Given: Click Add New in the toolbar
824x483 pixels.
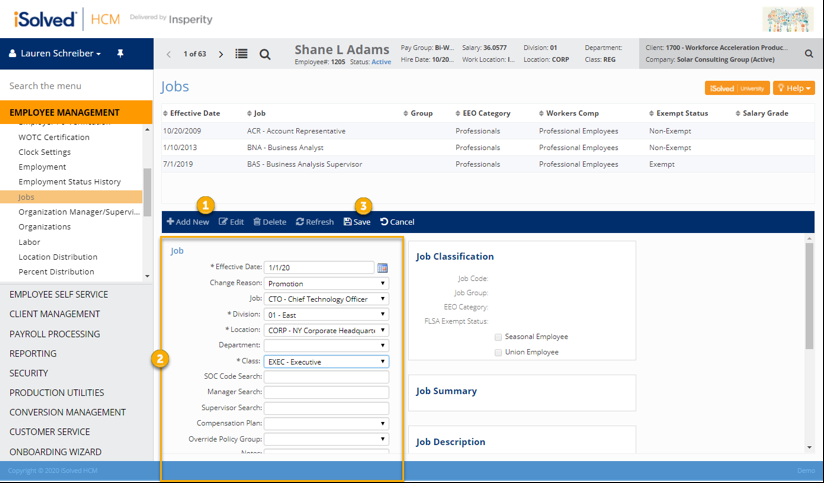Looking at the screenshot, I should tap(188, 222).
